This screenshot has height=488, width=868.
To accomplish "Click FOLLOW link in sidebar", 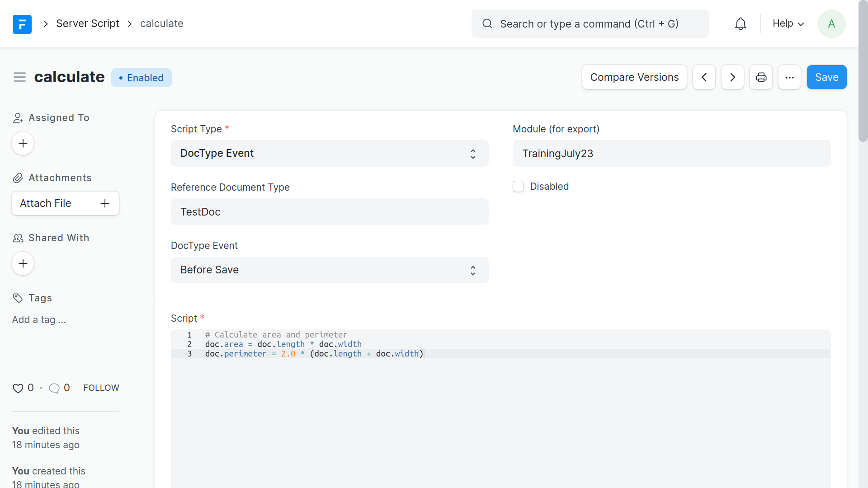I will coord(101,388).
